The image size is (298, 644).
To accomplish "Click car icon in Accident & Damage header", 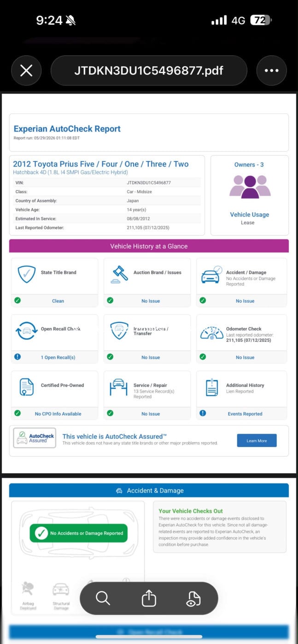I will coord(119,491).
